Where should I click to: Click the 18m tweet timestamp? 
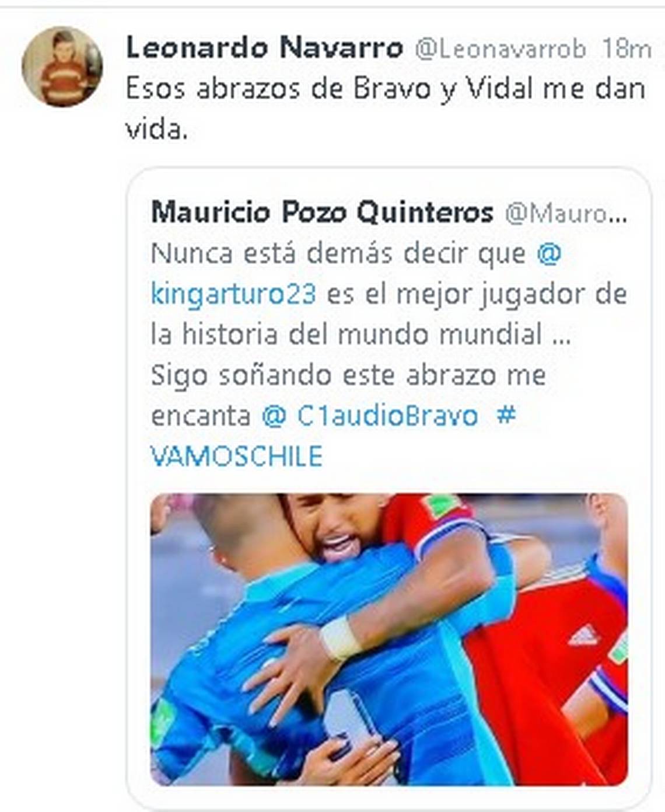point(626,48)
